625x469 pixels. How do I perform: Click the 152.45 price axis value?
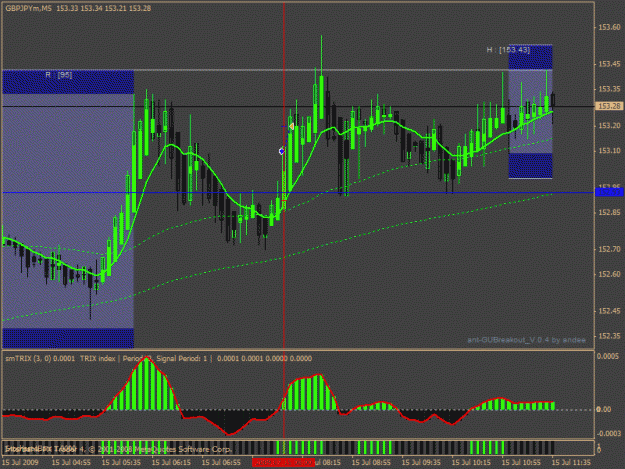pos(609,311)
